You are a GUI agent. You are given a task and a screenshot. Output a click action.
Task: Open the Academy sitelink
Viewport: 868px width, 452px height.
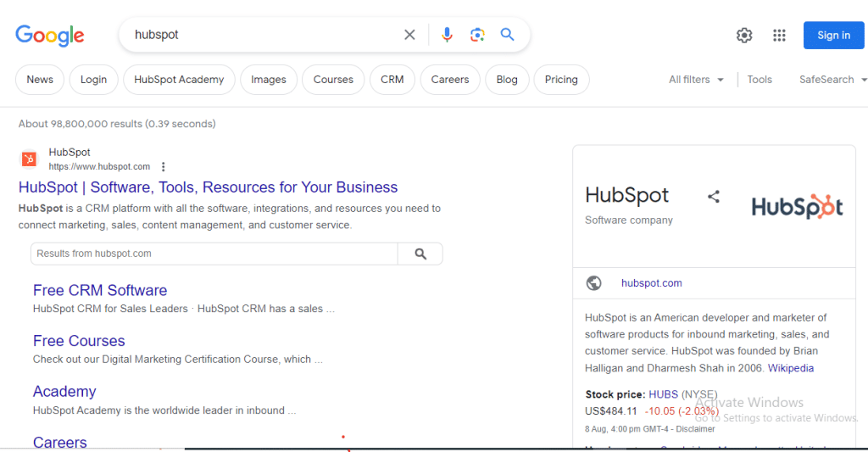(64, 392)
